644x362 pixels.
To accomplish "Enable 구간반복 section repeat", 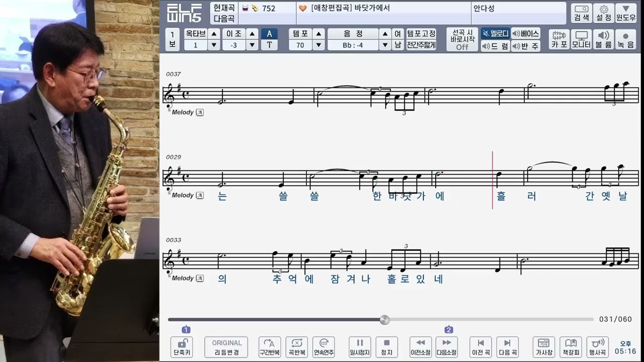I will [269, 347].
